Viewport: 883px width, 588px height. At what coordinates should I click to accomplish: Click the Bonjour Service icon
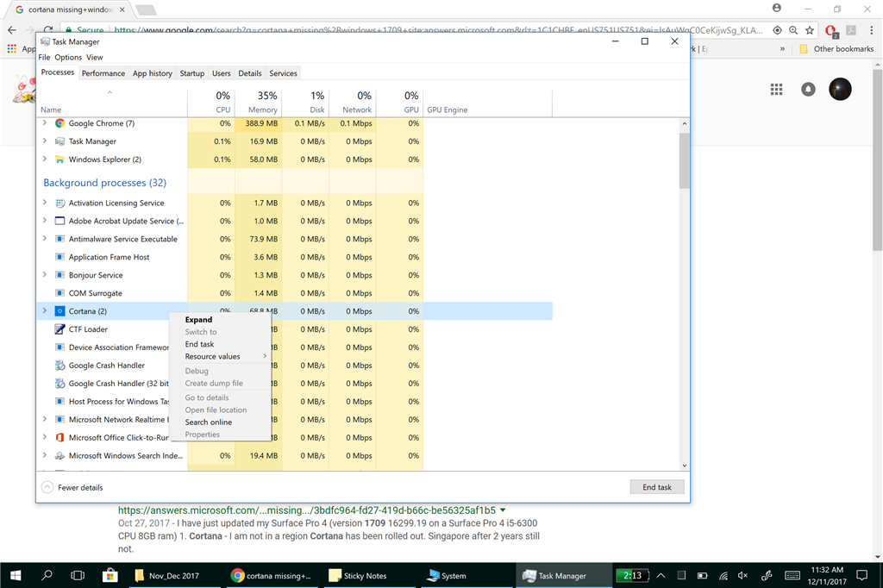[x=59, y=275]
